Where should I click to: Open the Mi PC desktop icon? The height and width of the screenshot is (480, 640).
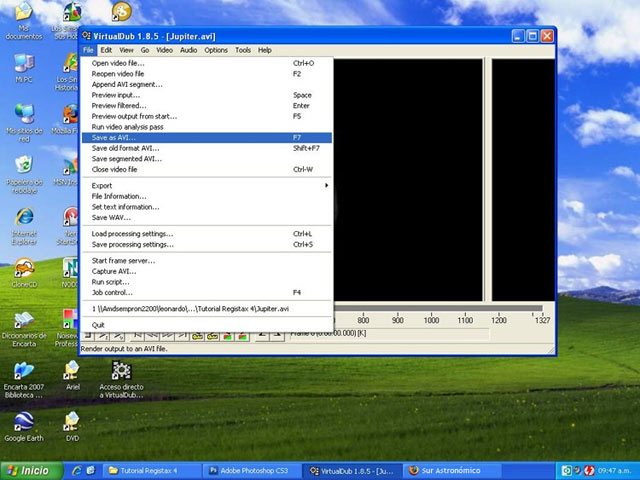click(23, 62)
